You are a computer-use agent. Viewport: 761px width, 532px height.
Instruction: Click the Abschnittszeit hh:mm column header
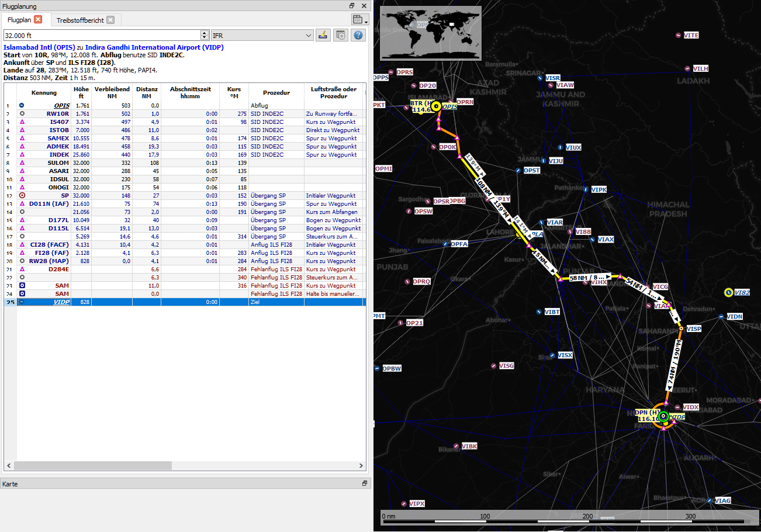pos(191,92)
